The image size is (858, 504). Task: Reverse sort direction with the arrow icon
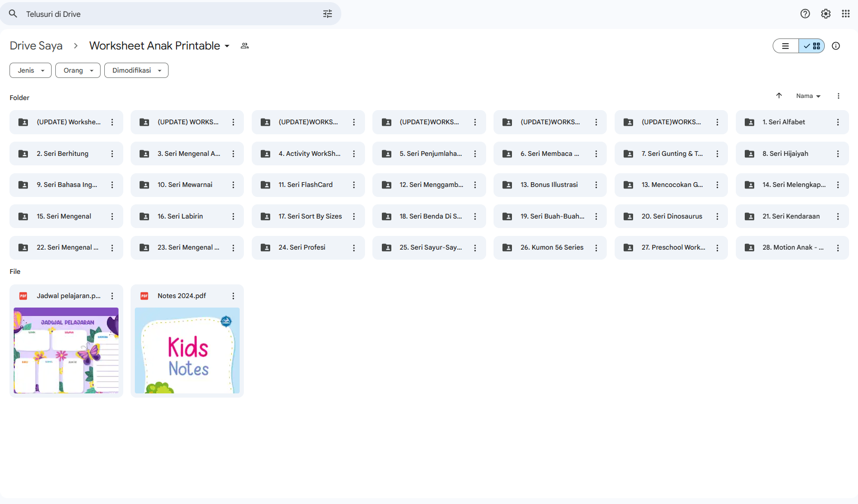tap(779, 96)
